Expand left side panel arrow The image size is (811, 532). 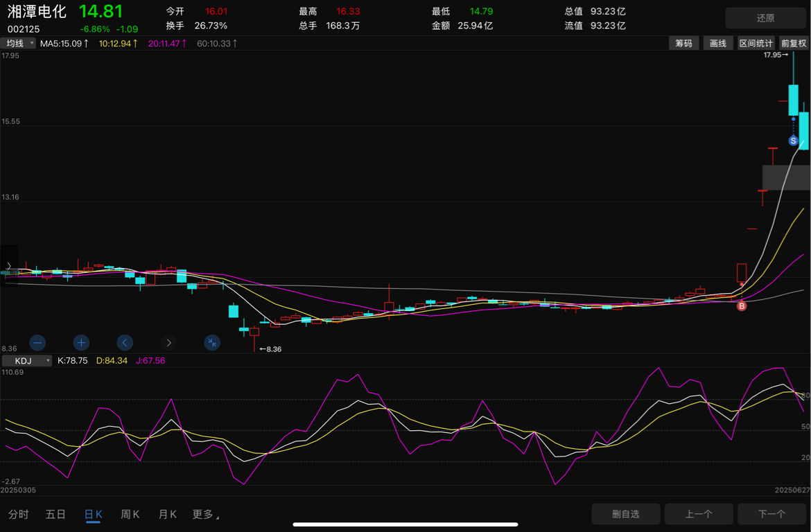coord(9,266)
